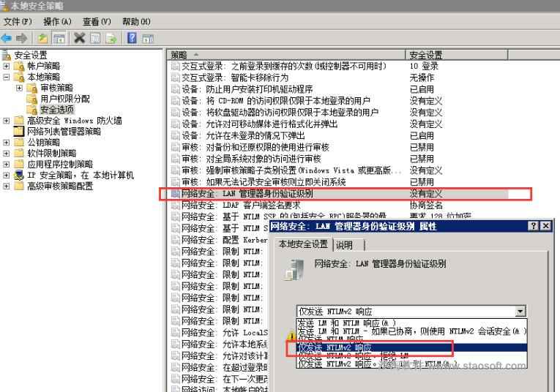Select 高级安全 Windows 防火墙 in the tree
The image size is (560, 392).
(x=74, y=121)
